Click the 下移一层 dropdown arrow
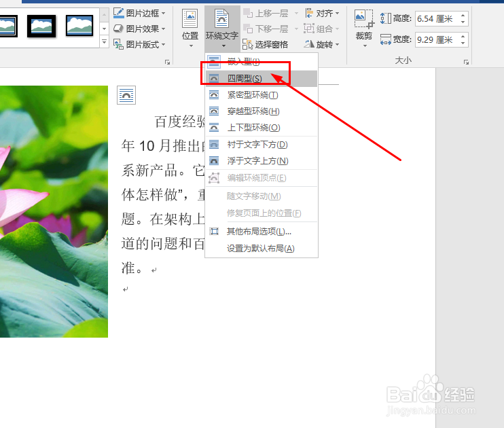 pyautogui.click(x=296, y=29)
